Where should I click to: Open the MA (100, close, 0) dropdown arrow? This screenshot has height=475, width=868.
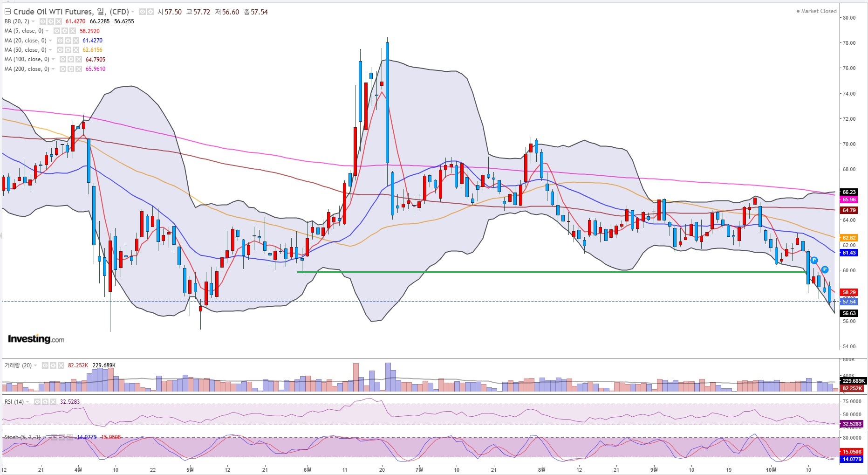[53, 59]
